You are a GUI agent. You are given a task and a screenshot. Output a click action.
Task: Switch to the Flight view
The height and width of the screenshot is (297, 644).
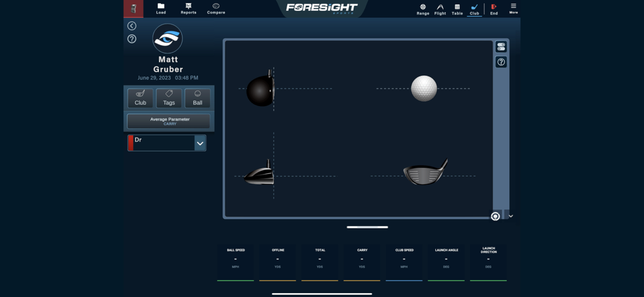point(440,9)
